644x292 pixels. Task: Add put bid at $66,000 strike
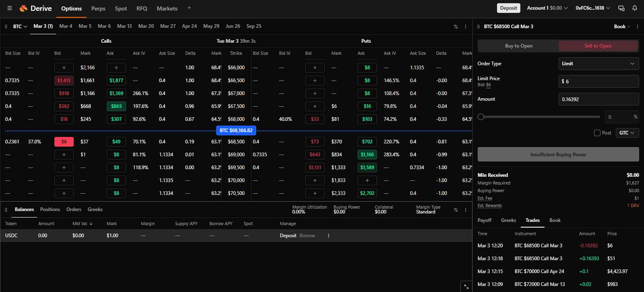tap(315, 68)
